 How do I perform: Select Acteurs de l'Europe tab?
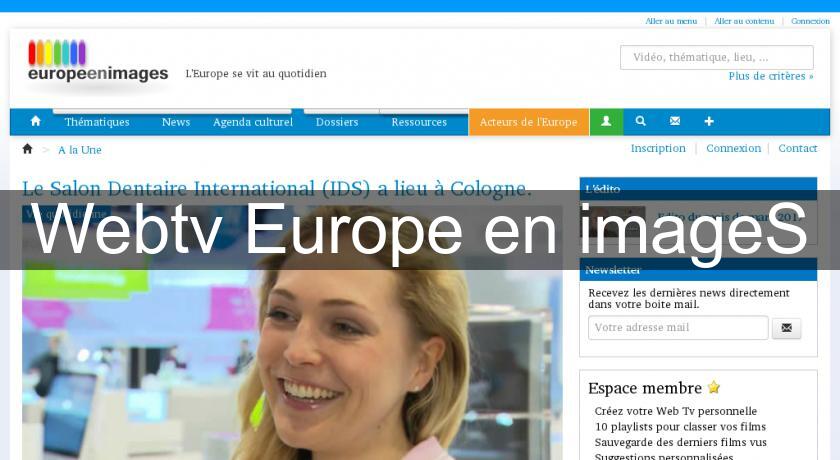pyautogui.click(x=529, y=122)
